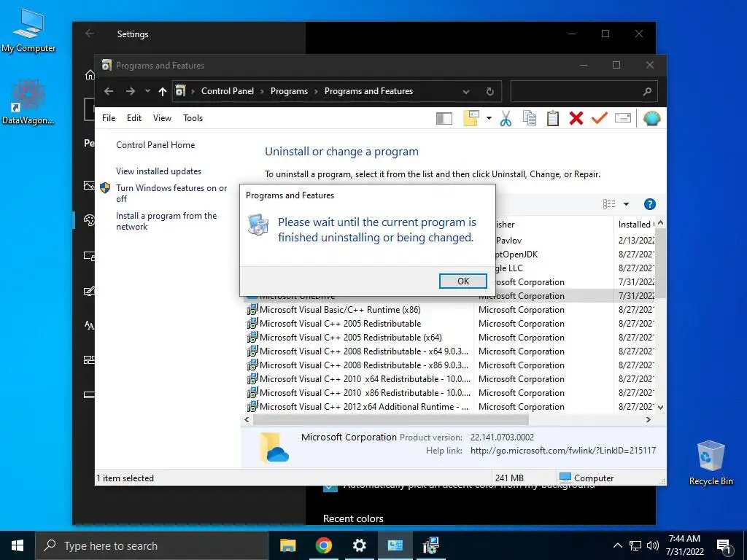Open DataWagon desktop shortcut
The height and width of the screenshot is (560, 747).
[x=28, y=102]
